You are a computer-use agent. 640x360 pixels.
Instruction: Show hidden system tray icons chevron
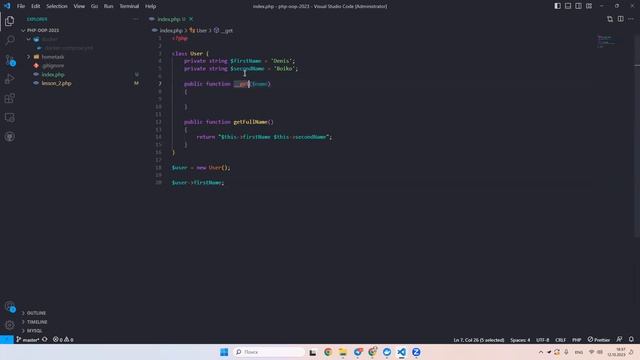tap(541, 352)
